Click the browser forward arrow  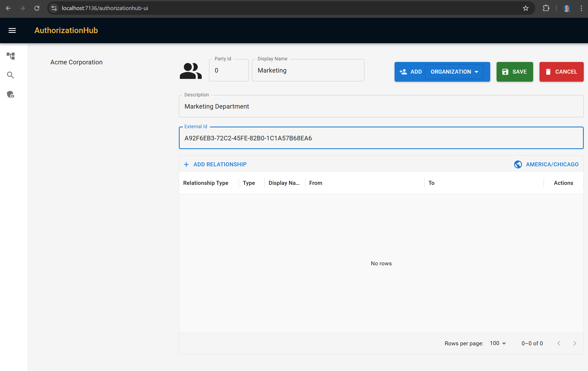pyautogui.click(x=23, y=8)
